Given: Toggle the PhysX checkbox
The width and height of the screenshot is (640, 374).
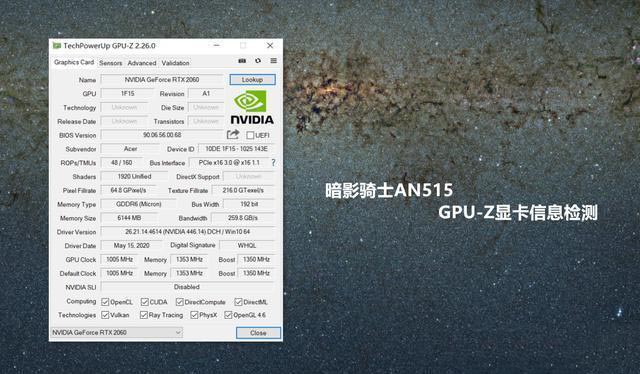Looking at the screenshot, I should click(194, 315).
